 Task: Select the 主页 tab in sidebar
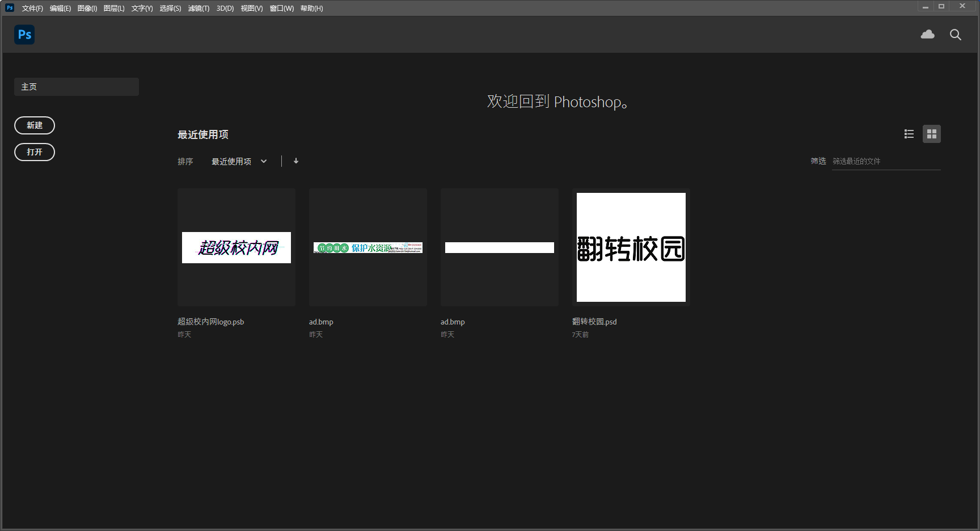(76, 87)
